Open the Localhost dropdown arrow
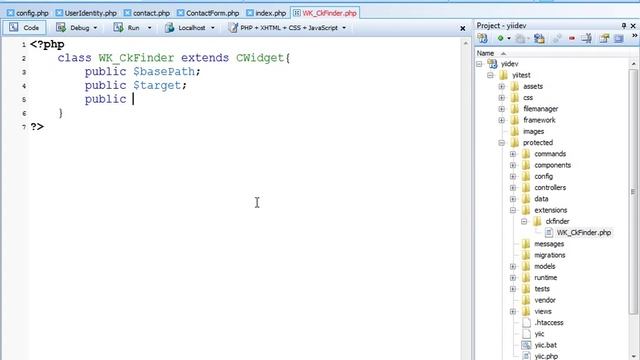 (x=213, y=28)
